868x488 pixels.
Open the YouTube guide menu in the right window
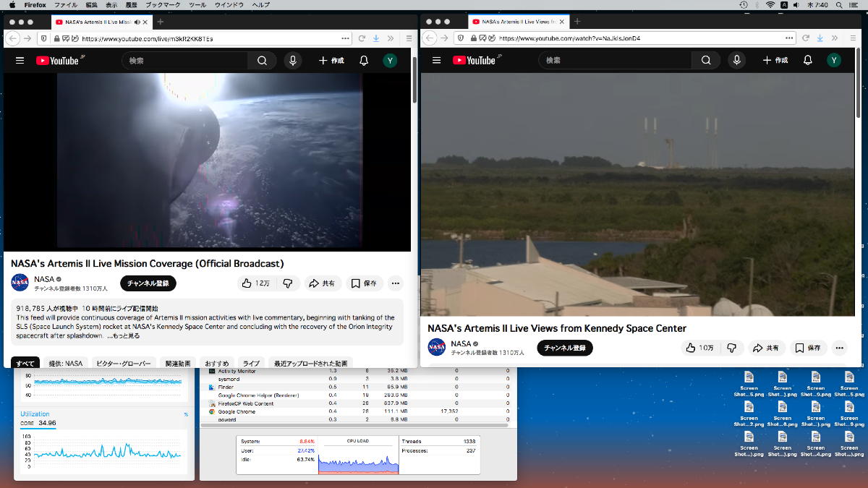click(436, 61)
